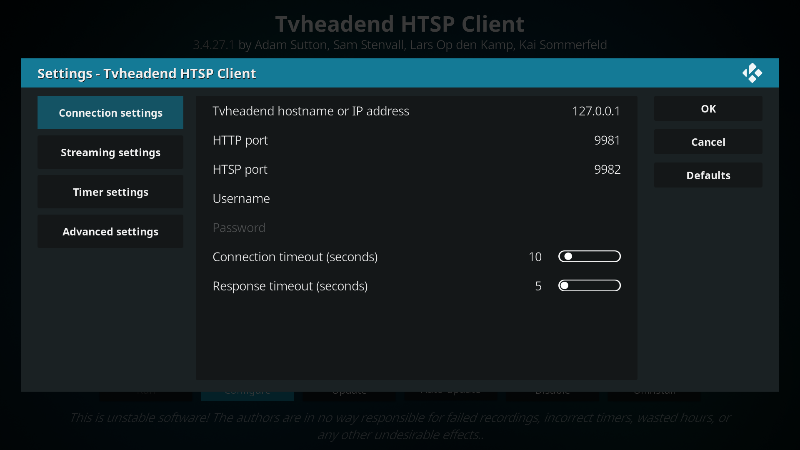Edit the HTSP port value
800x450 pixels.
coord(416,169)
